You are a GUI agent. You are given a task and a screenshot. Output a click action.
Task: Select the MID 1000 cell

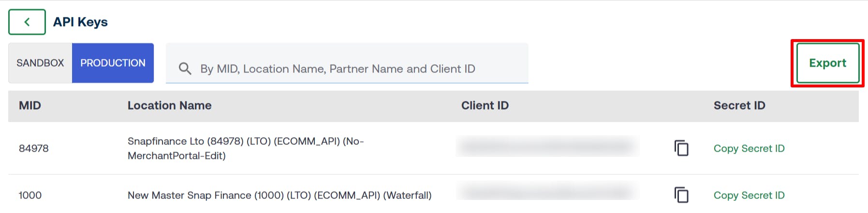pos(30,195)
